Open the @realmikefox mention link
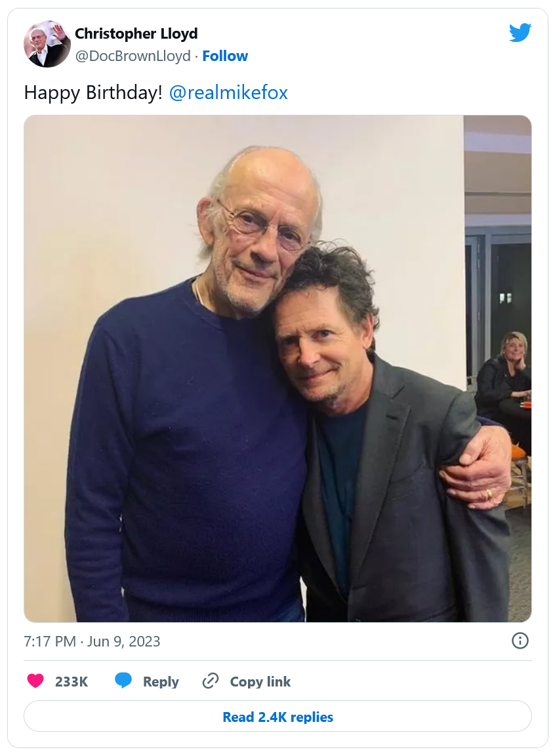The height and width of the screenshot is (756, 555). pyautogui.click(x=228, y=92)
